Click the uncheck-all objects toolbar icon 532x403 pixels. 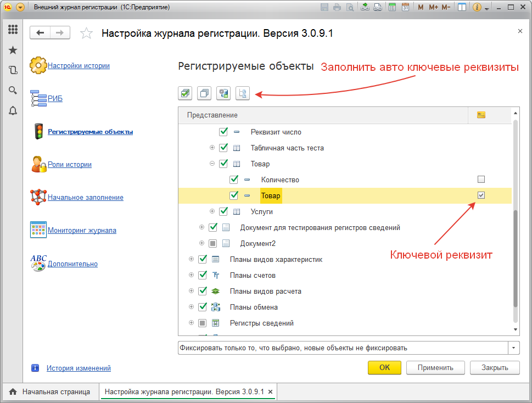(204, 94)
